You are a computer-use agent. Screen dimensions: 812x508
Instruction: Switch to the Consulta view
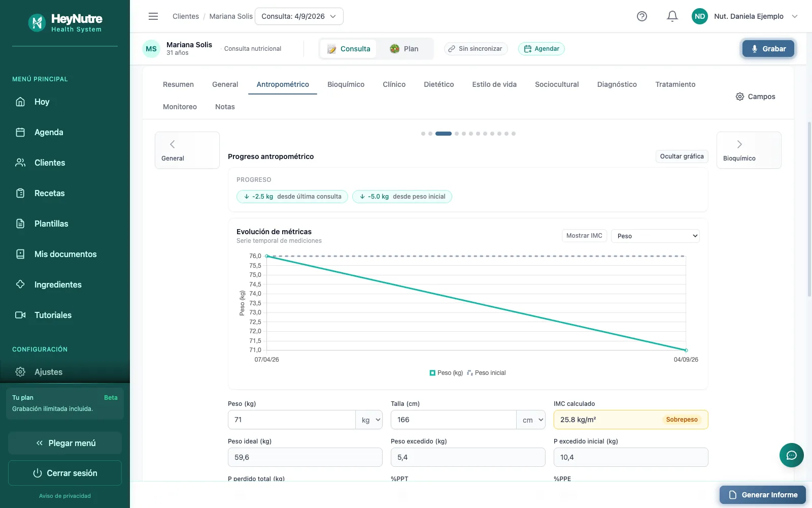coord(349,49)
